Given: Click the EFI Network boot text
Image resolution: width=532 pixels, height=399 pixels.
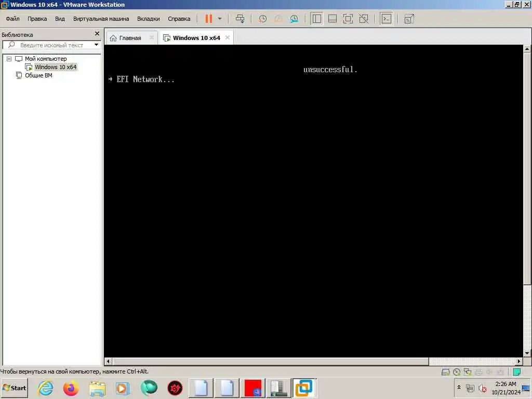Looking at the screenshot, I should [x=145, y=79].
